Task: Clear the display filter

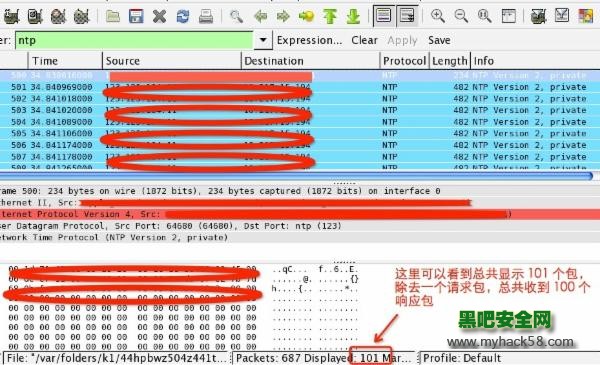Action: [364, 40]
